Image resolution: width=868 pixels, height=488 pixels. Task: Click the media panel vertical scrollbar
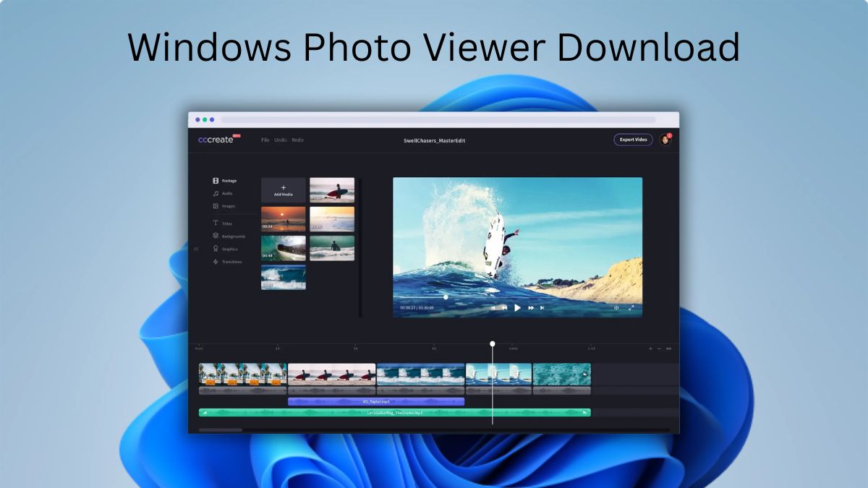pos(359,247)
